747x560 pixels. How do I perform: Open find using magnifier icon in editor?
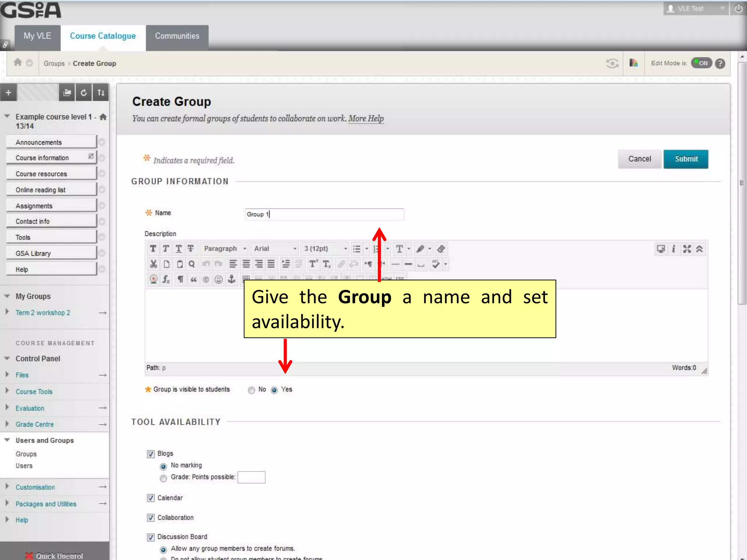192,264
